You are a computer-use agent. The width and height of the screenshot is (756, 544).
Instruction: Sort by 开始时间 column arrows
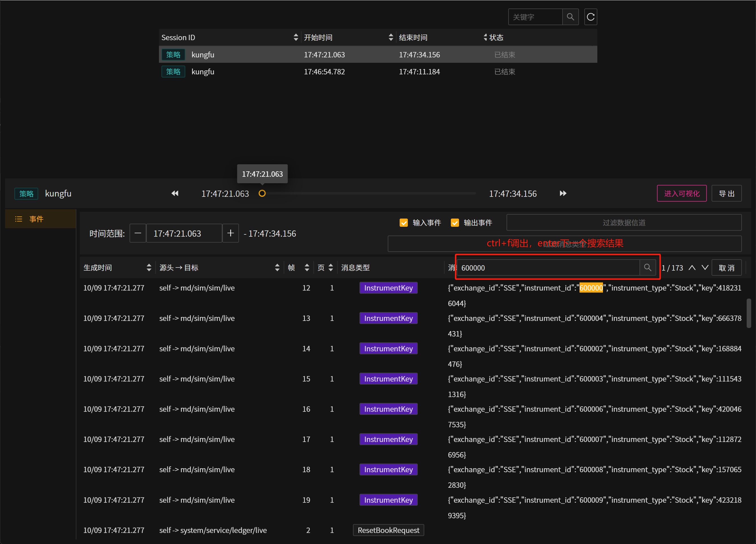[x=391, y=37]
